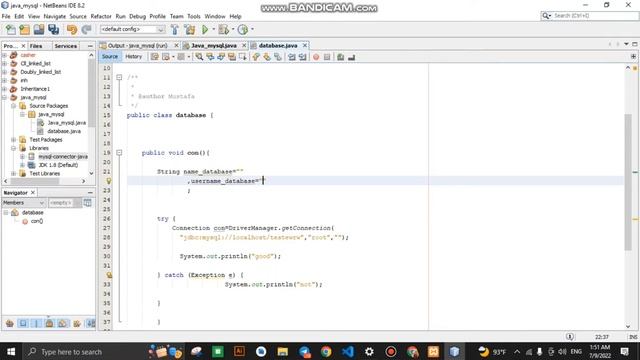Click the Save All toolbar icon
This screenshot has width=640, height=360.
pos(53,29)
